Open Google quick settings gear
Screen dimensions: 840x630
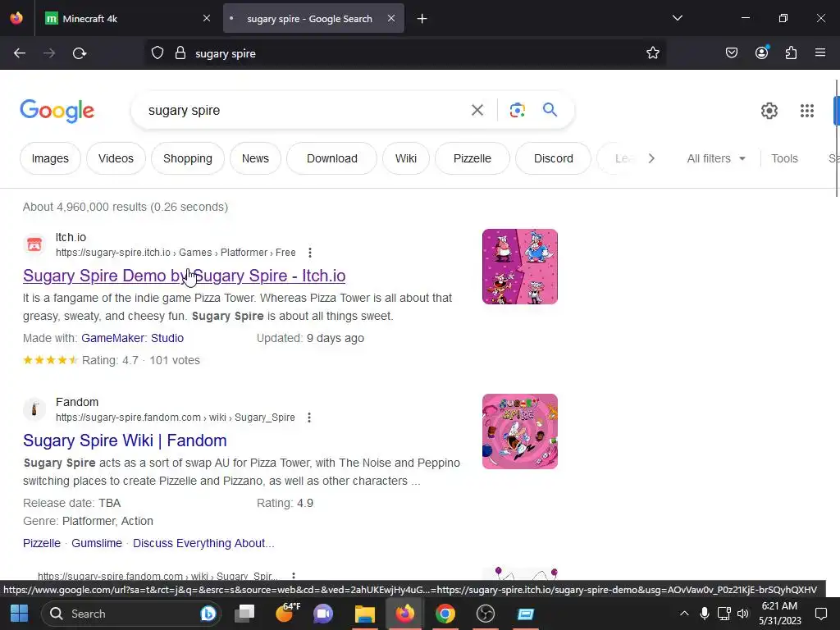click(x=769, y=111)
